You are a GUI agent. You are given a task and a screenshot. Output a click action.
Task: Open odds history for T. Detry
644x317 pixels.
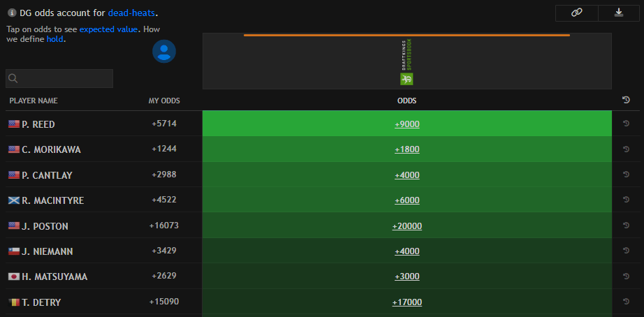click(626, 302)
